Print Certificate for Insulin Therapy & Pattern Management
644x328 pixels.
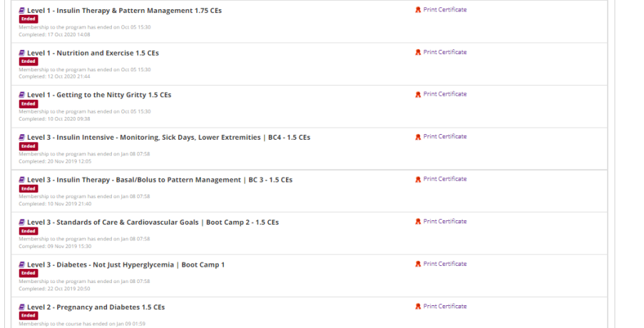pyautogui.click(x=444, y=10)
